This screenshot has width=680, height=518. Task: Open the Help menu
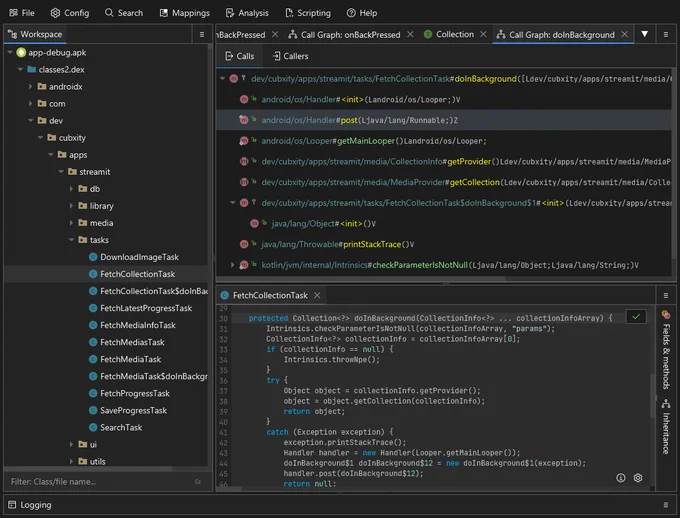362,13
